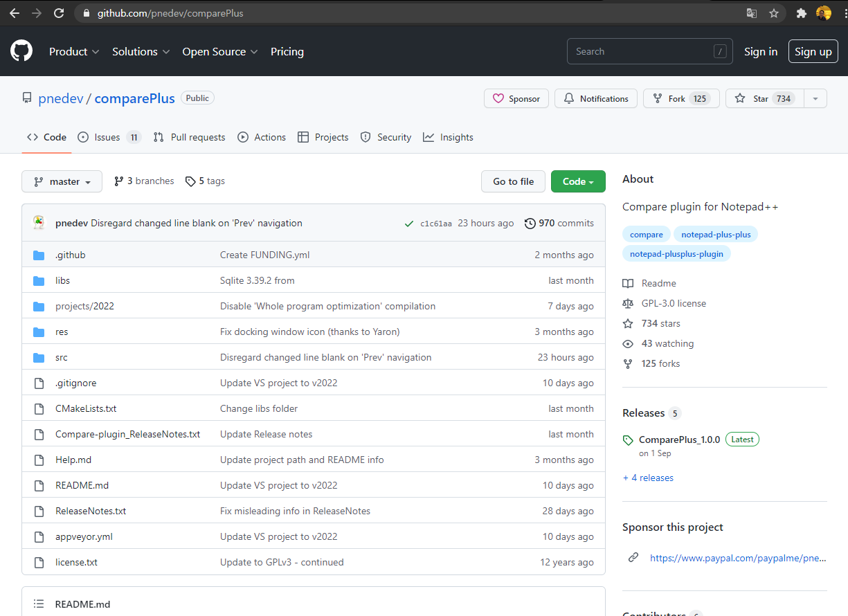The width and height of the screenshot is (848, 616).
Task: Switch to the Projects tab
Action: coord(323,137)
